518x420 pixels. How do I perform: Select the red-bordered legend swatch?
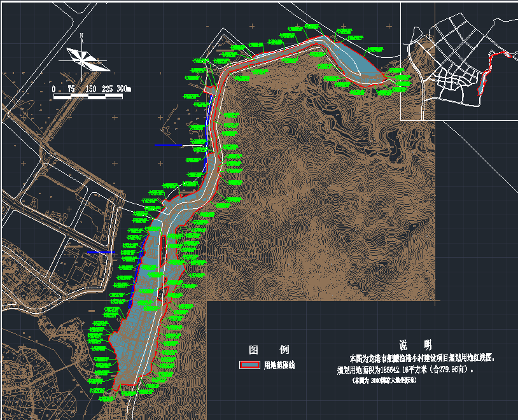249,365
